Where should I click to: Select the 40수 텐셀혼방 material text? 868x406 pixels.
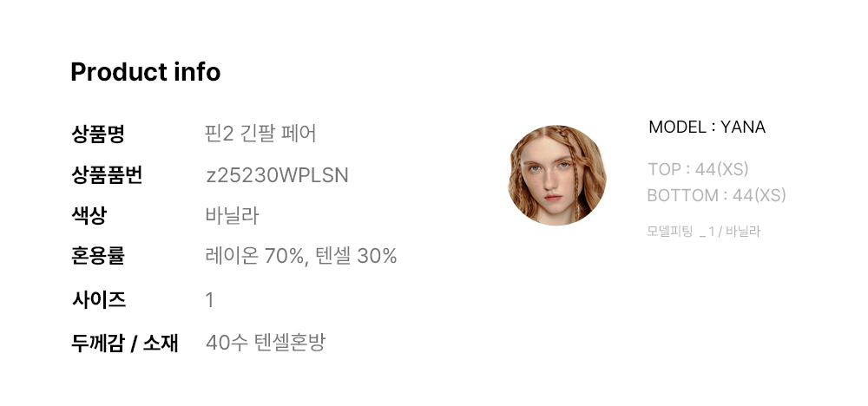265,343
